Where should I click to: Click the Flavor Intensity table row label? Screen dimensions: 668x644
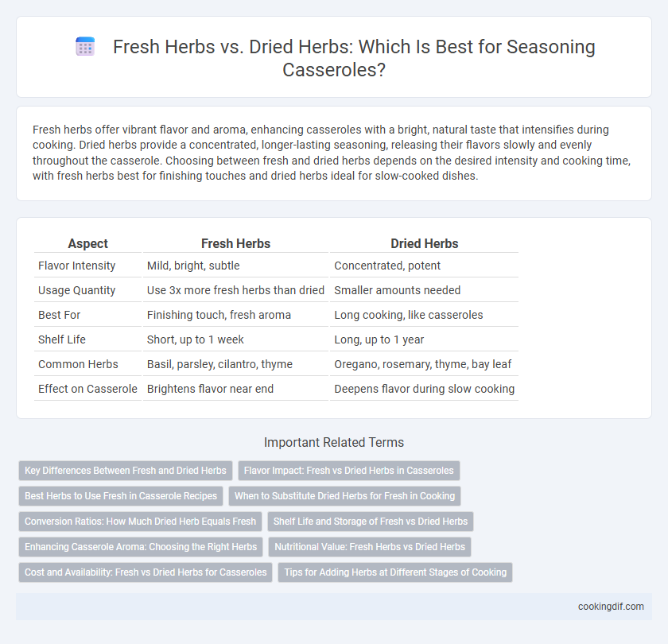76,266
